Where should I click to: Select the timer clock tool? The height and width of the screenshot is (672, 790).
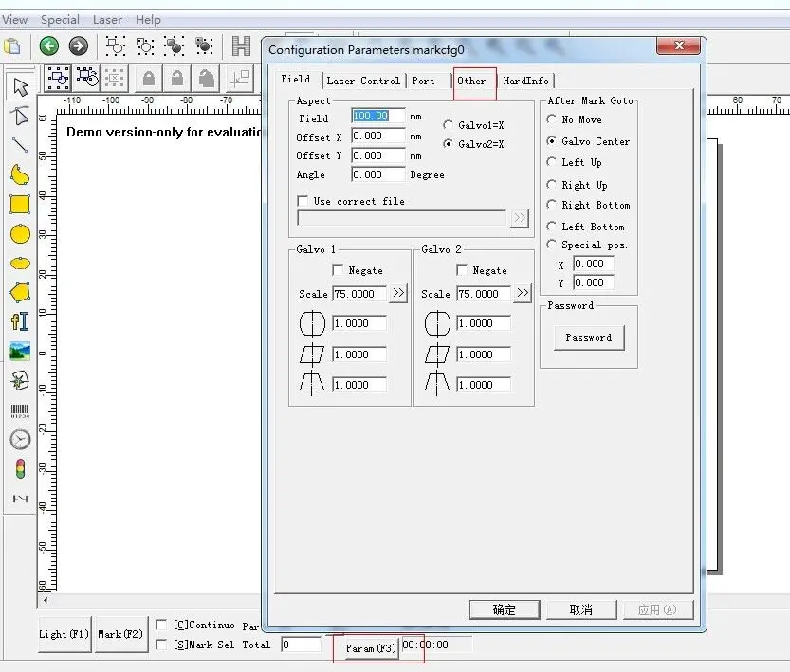[20, 440]
